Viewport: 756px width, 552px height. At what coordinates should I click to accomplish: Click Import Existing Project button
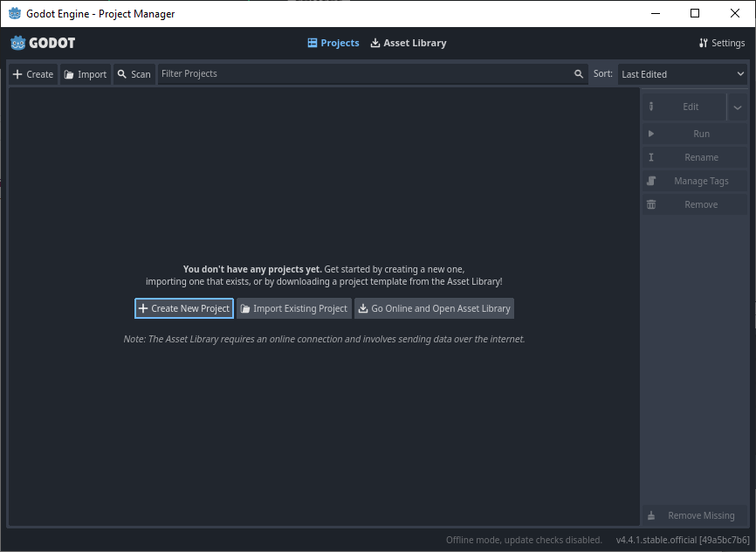(x=293, y=308)
